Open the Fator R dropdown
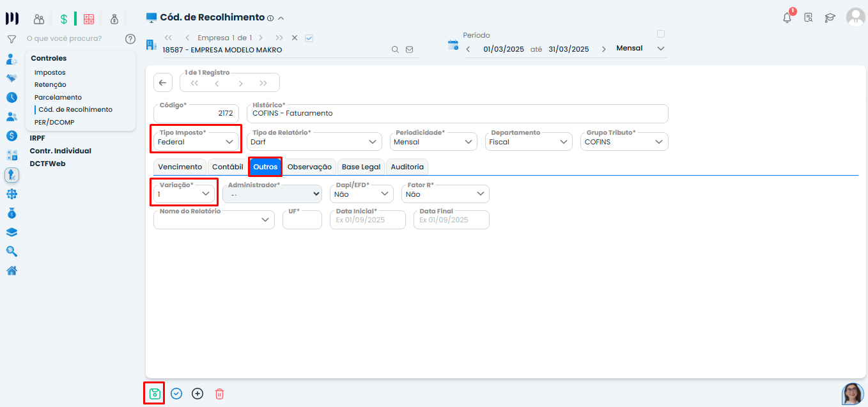This screenshot has height=407, width=868. [x=446, y=194]
